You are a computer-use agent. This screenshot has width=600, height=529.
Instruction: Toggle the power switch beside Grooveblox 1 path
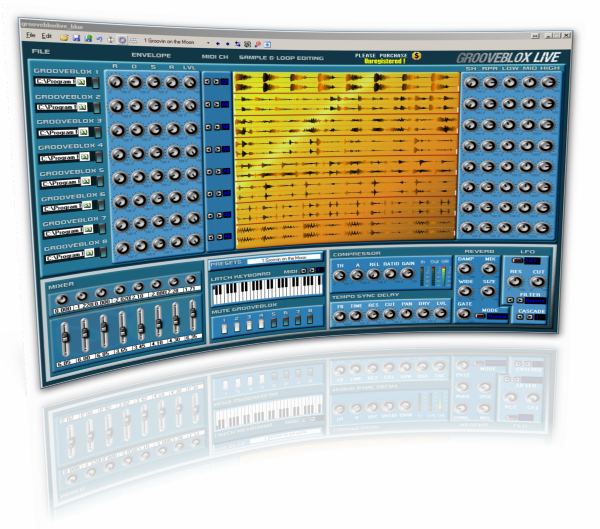95,83
